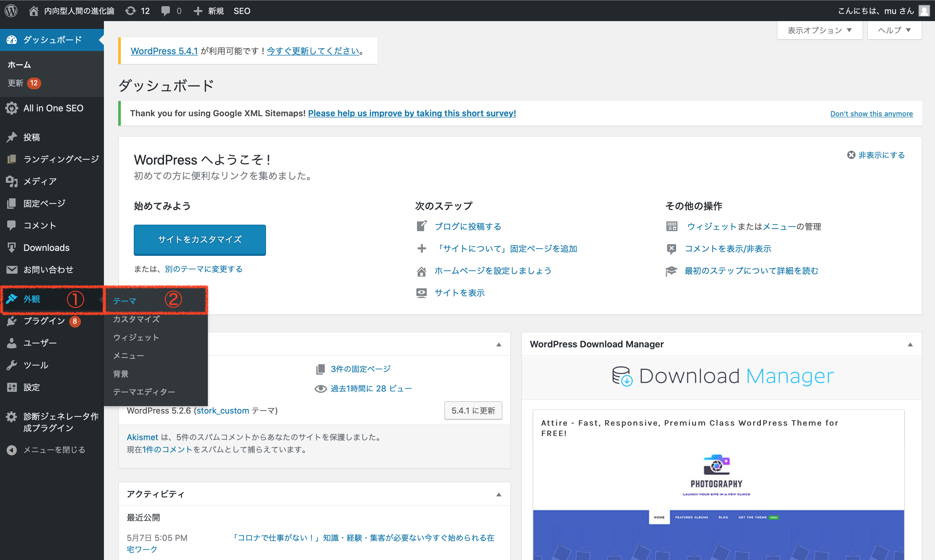
Task: Click the stork_custom theme link
Action: [223, 411]
